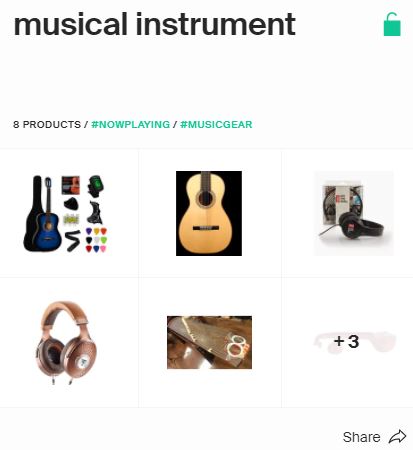Screen dimensions: 413x450
Task: Select the "musical instrument" collection title
Action: (155, 24)
